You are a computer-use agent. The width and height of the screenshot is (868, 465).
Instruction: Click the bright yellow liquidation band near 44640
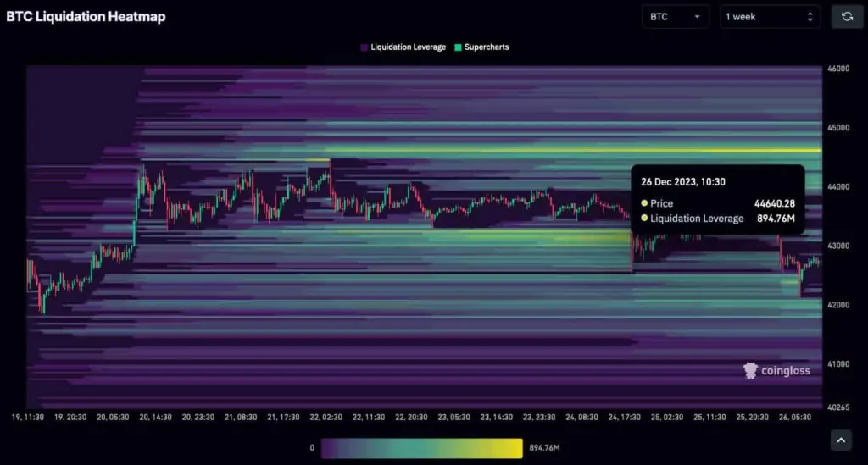[x=574, y=150]
